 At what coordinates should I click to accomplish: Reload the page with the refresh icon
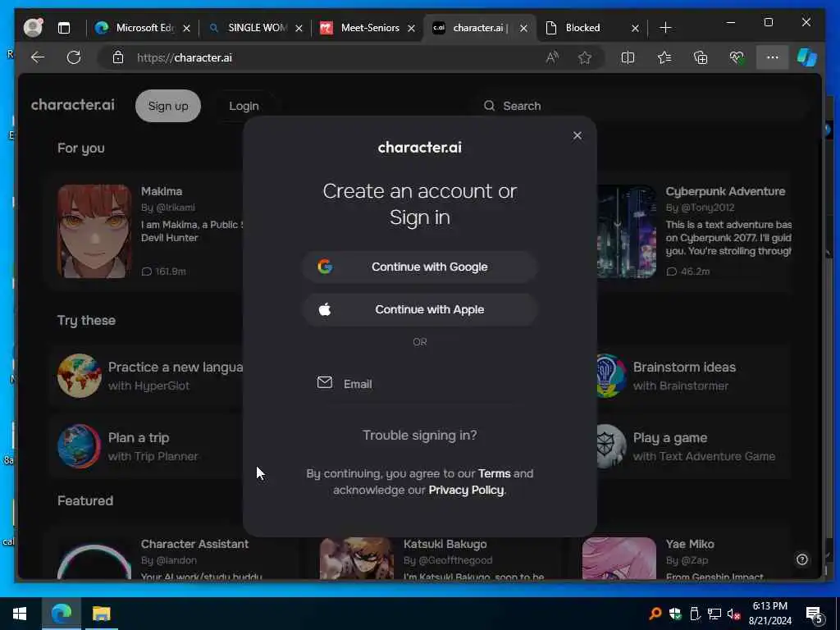tap(74, 57)
